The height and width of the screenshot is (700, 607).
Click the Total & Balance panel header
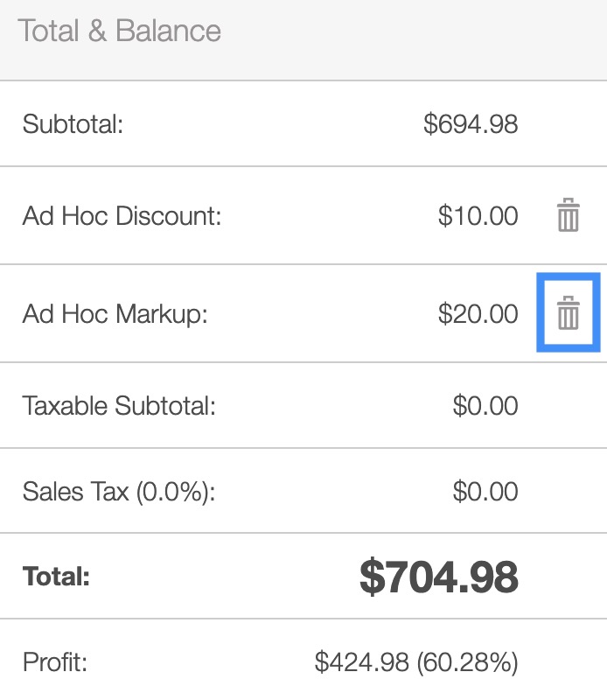pyautogui.click(x=120, y=31)
